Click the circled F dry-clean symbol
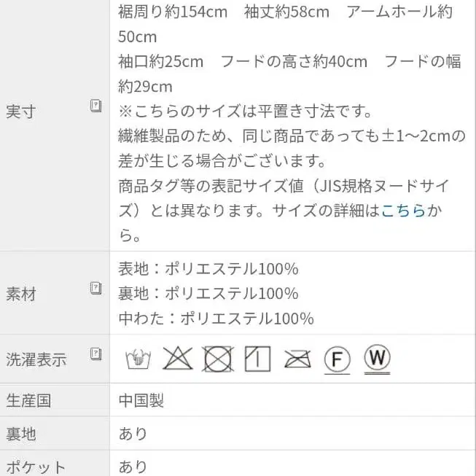Screen dimensions: 476x476 coord(337,359)
